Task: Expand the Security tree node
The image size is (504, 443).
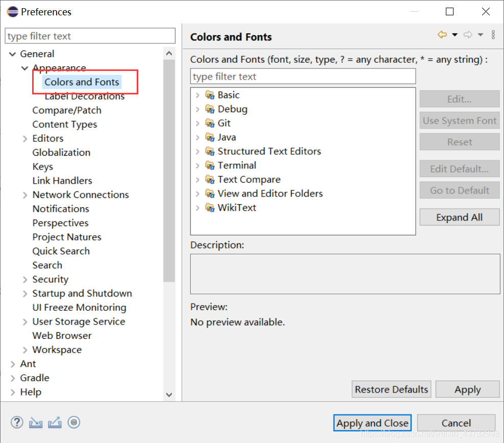Action: 25,279
